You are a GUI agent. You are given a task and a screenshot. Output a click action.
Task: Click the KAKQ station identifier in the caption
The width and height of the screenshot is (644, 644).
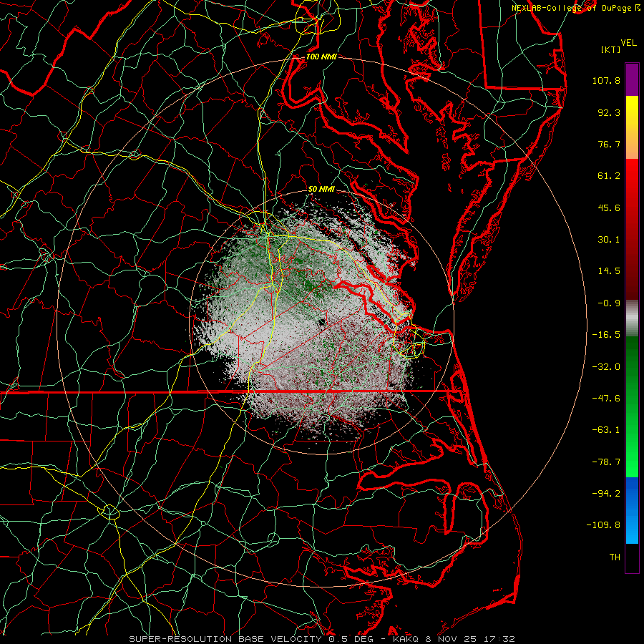(x=406, y=639)
